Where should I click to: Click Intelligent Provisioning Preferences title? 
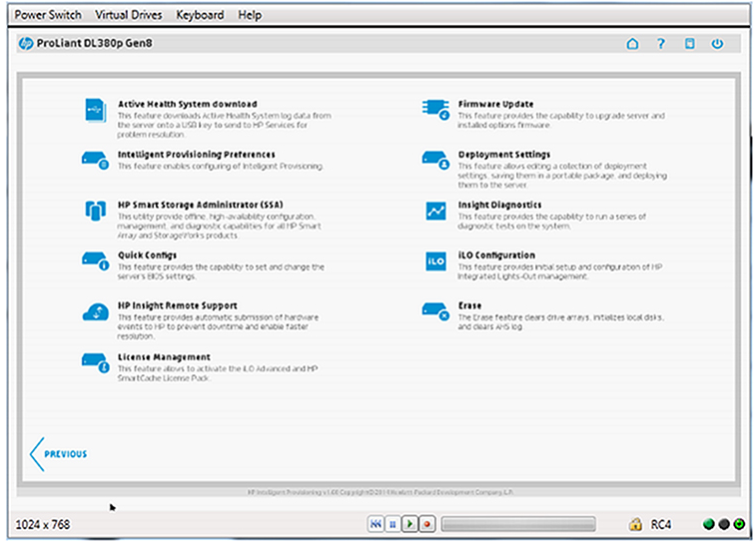(x=196, y=154)
